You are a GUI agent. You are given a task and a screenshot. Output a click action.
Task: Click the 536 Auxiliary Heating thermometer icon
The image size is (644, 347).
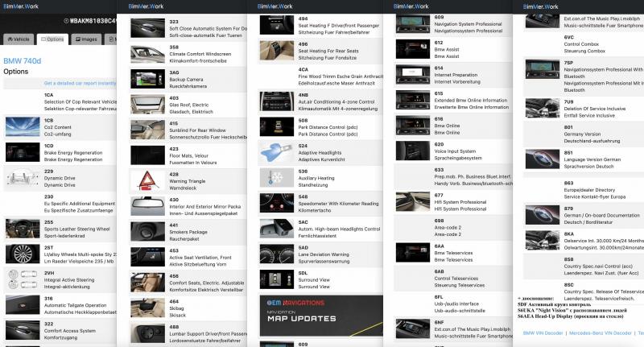pyautogui.click(x=277, y=178)
